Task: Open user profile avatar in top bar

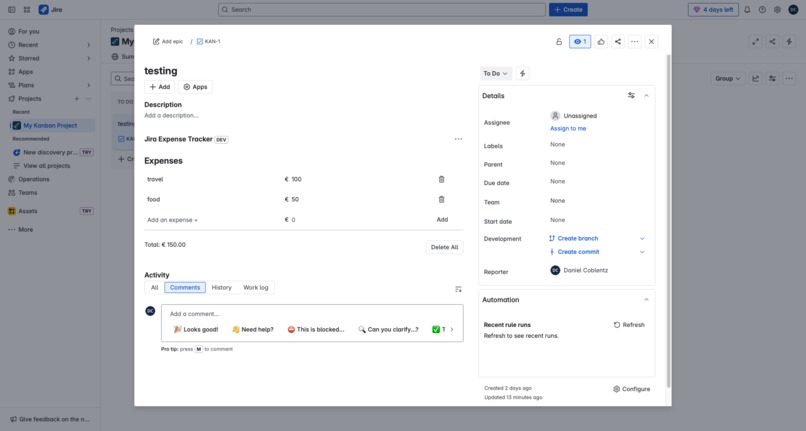Action: (793, 10)
